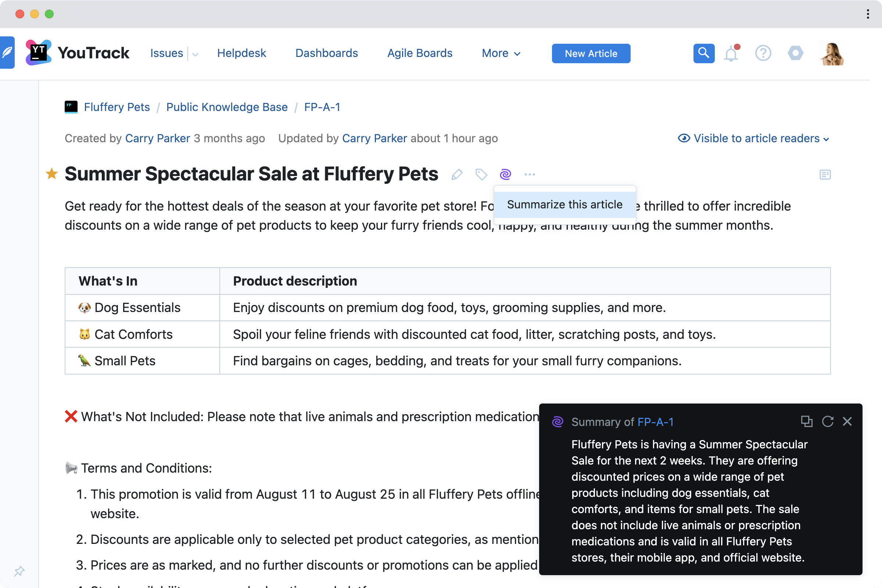
Task: Open the FP-A-1 link in the summary popup
Action: (656, 422)
